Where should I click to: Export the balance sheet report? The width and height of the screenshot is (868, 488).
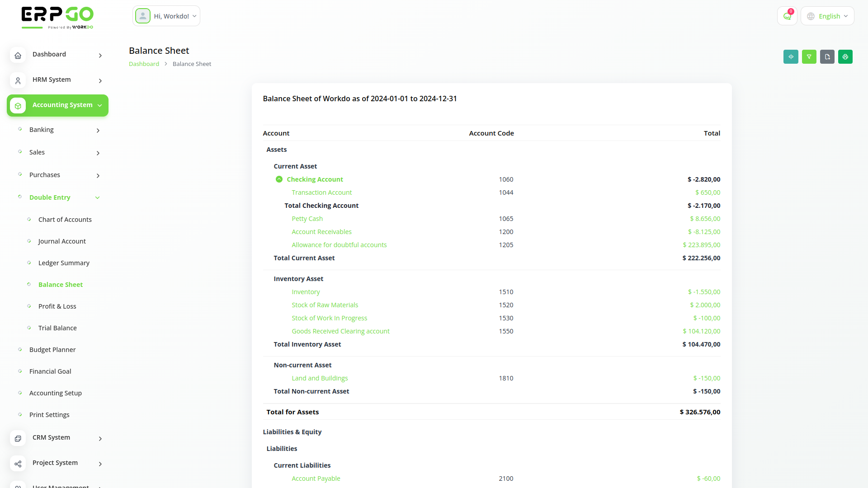click(x=827, y=56)
